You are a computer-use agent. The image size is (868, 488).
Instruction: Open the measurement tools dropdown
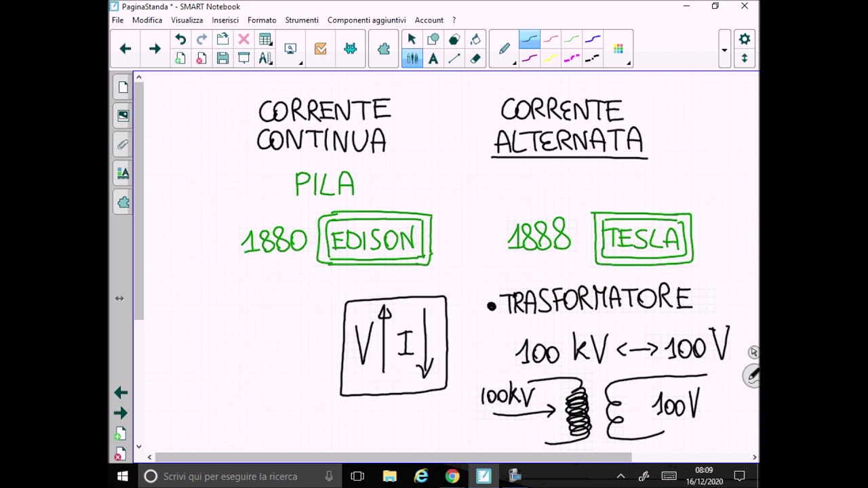265,59
